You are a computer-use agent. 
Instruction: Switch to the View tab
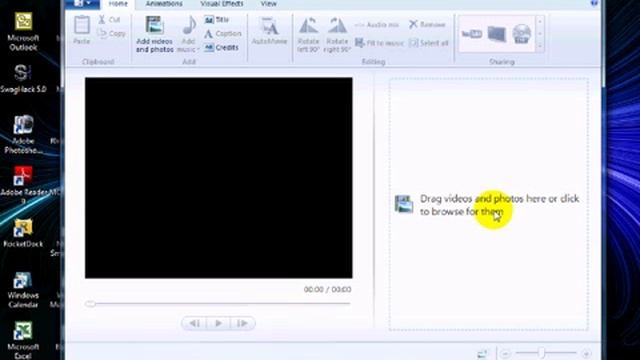tap(268, 4)
